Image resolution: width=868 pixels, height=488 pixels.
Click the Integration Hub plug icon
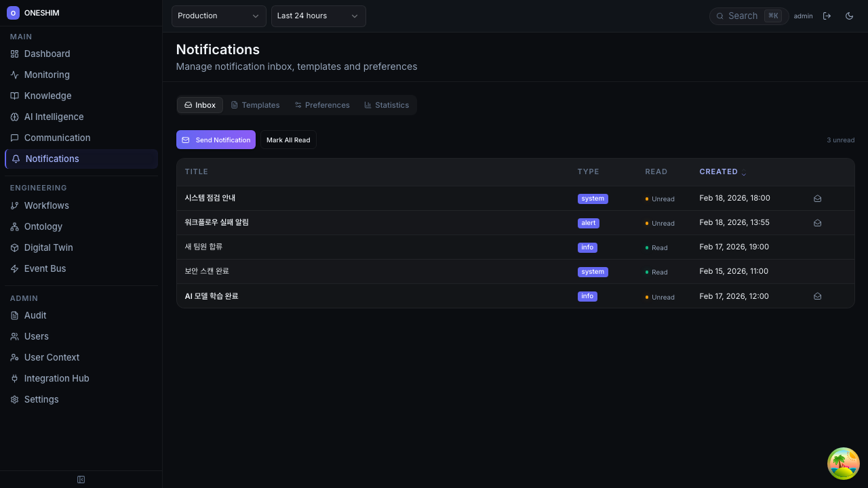[x=14, y=378]
